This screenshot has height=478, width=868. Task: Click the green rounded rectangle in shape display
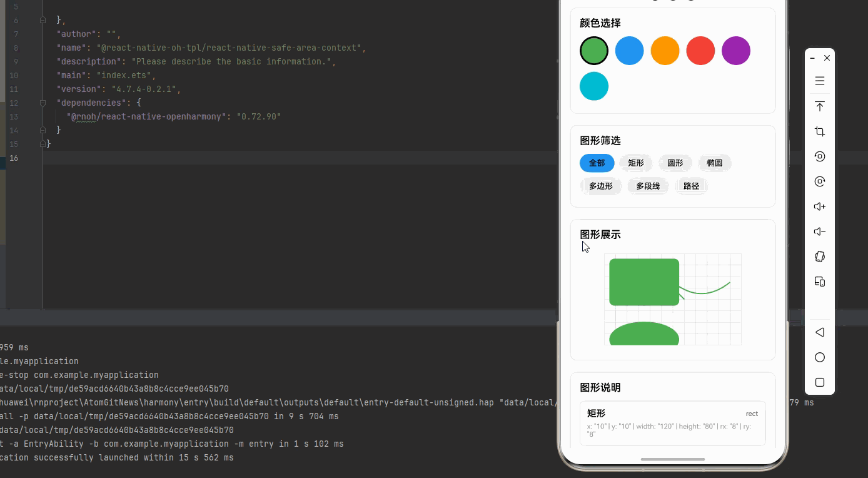click(x=644, y=282)
